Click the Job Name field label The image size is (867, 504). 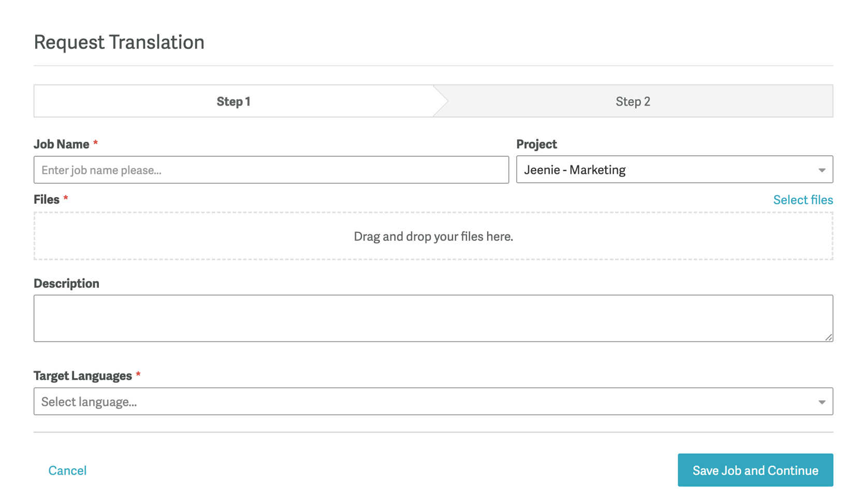pos(62,144)
